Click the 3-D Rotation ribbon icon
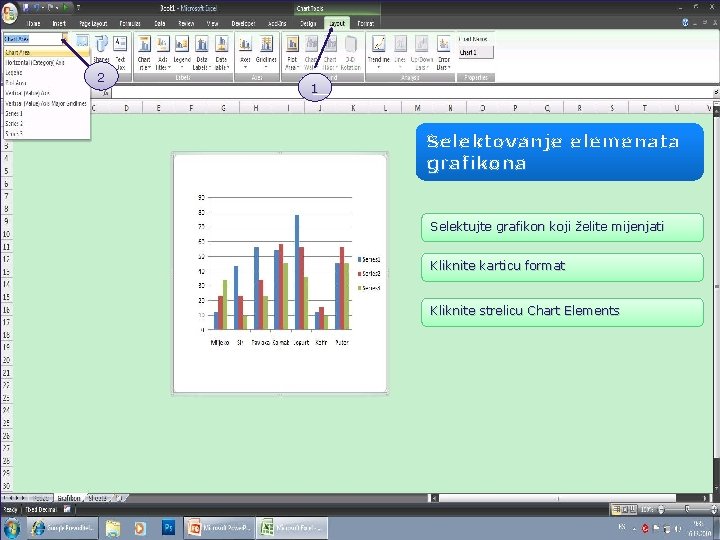The height and width of the screenshot is (540, 720). point(350,52)
